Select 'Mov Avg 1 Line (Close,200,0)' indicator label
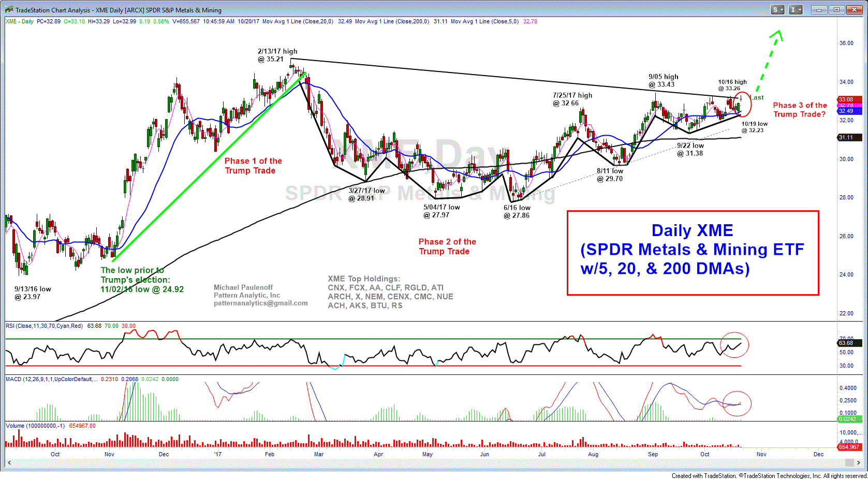Image resolution: width=868 pixels, height=479 pixels. (x=392, y=21)
